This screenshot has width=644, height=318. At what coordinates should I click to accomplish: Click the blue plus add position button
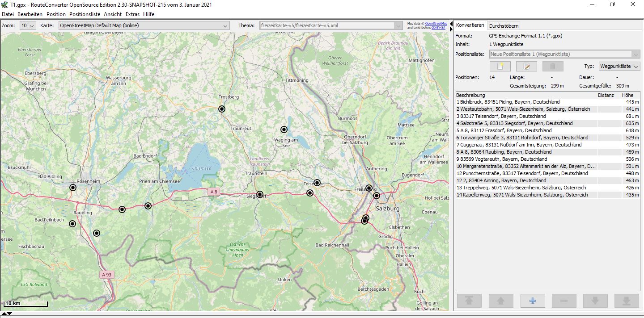click(x=532, y=301)
